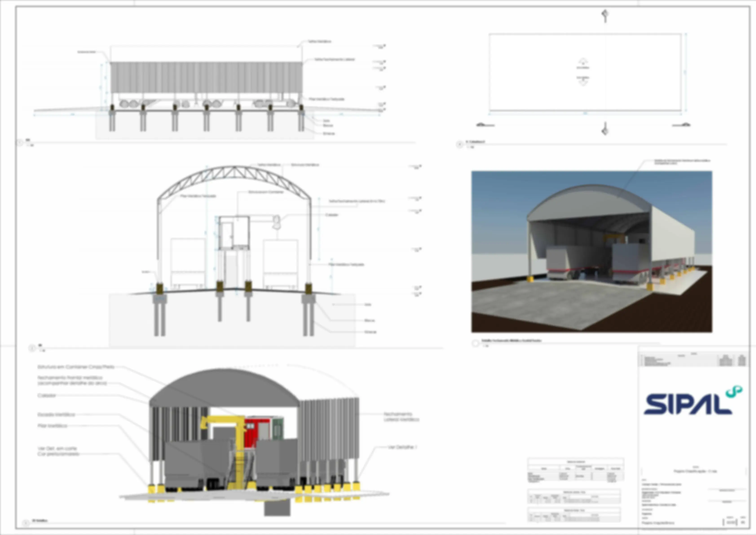Click the top section arrow marker on floor plan
This screenshot has height=535, width=756.
[605, 16]
